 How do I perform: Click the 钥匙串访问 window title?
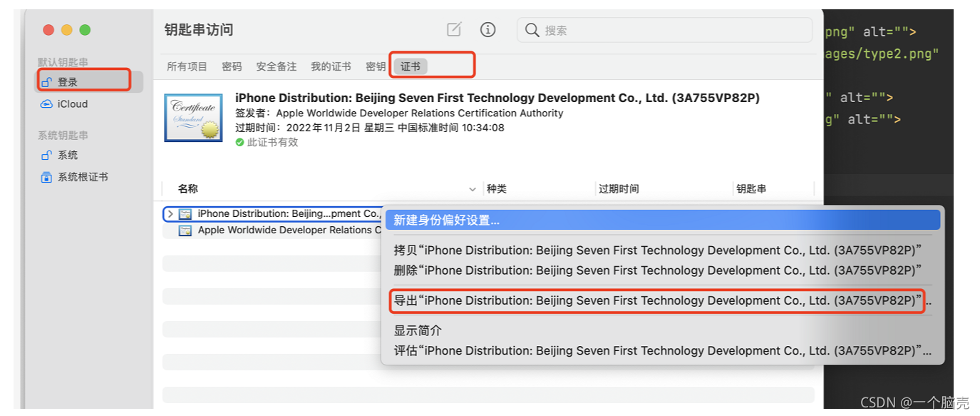pyautogui.click(x=199, y=30)
